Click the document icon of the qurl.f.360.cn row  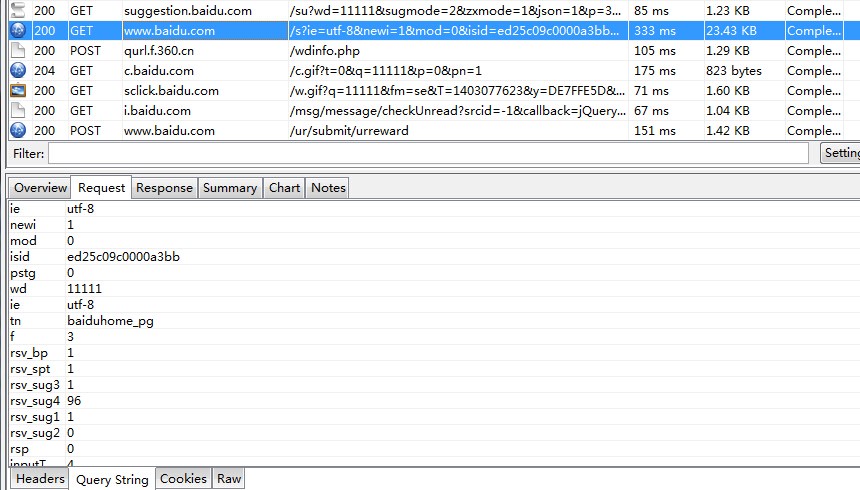click(x=18, y=50)
